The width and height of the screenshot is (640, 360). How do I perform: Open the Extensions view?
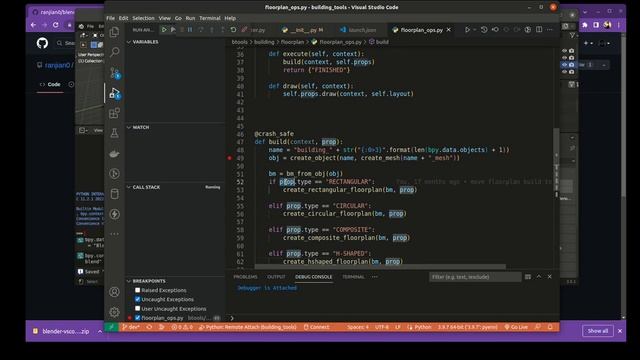coord(115,113)
